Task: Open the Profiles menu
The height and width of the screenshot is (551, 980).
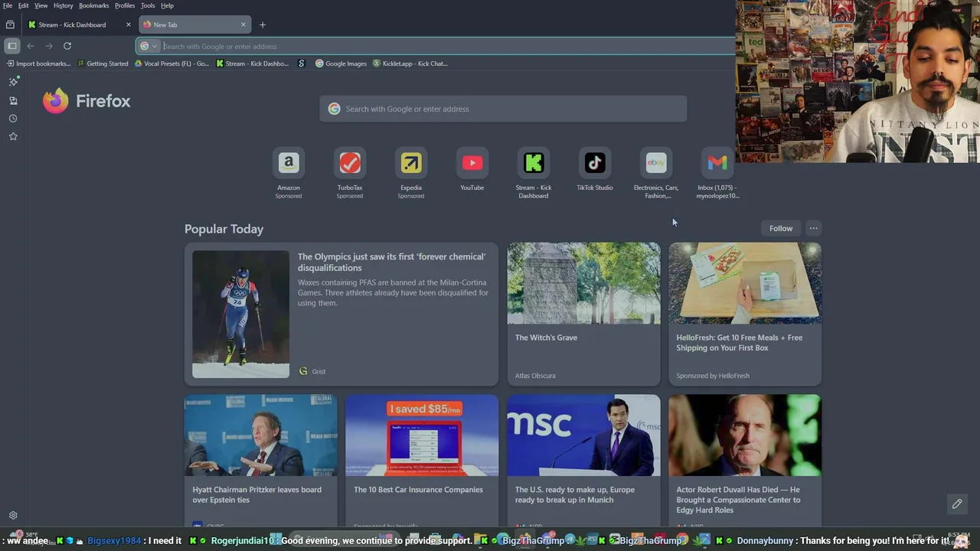Action: tap(125, 5)
